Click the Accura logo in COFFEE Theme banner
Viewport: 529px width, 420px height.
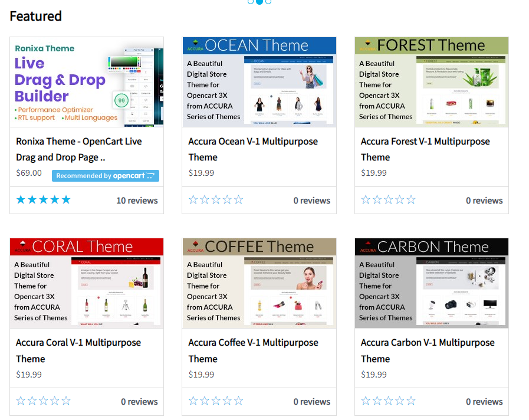(195, 247)
